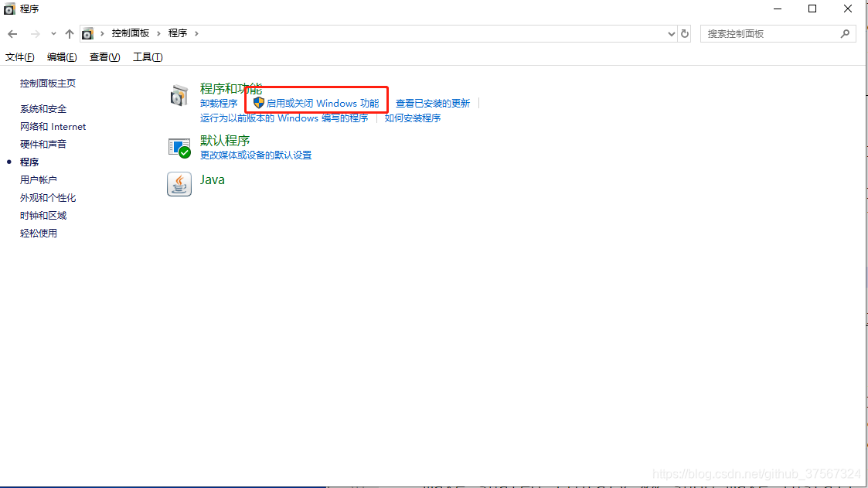
Task: Select 程序 in the left sidebar
Action: click(x=29, y=162)
